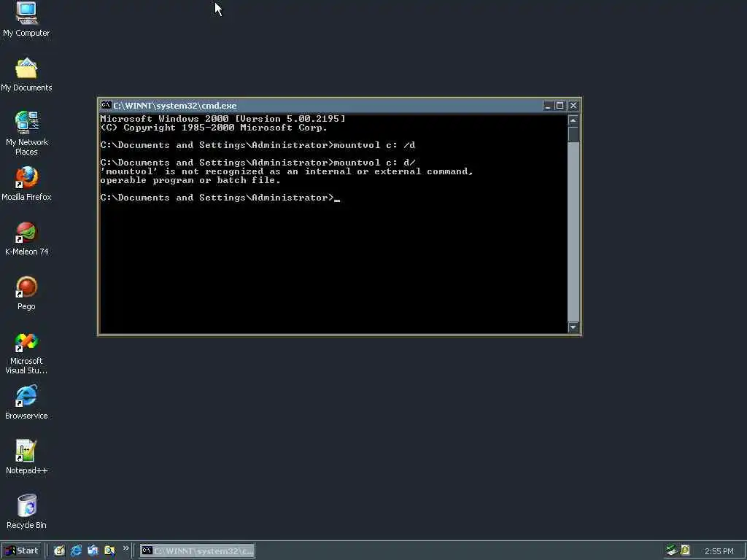The image size is (747, 560).
Task: Select the K-Meleon 74 shortcut
Action: [26, 238]
